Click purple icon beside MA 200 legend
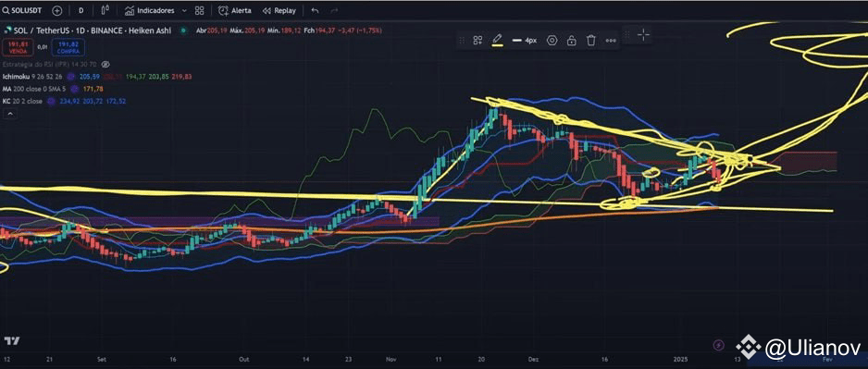Screen dimensions: 868x369 (x=74, y=89)
